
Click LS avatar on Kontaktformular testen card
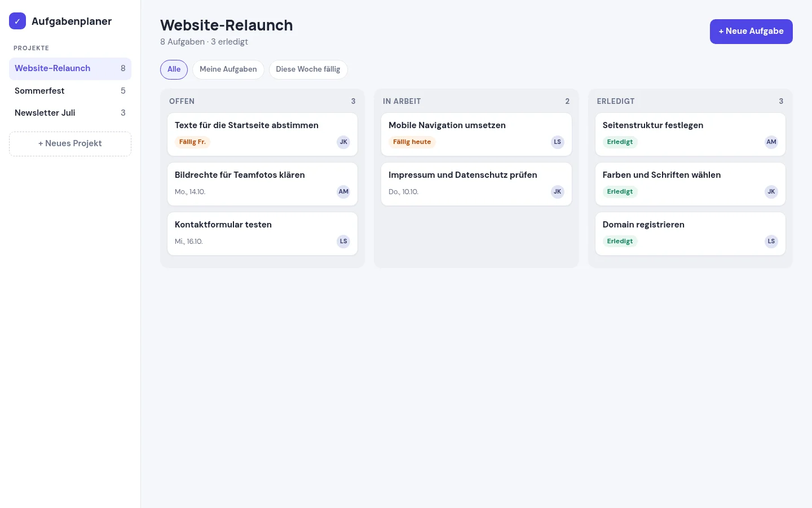point(343,242)
